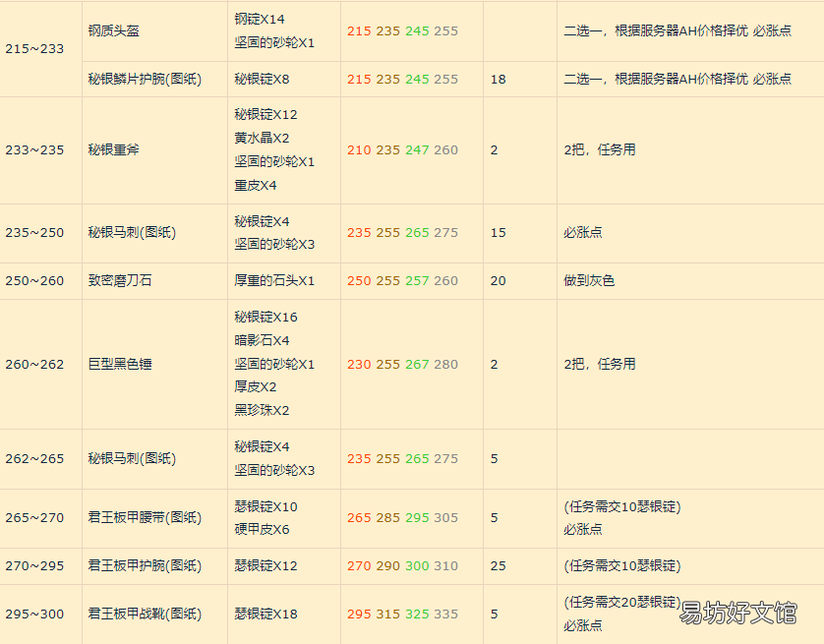Click 2把，任务用 in the 秘银重斧 row
This screenshot has height=644, width=824.
pos(600,150)
